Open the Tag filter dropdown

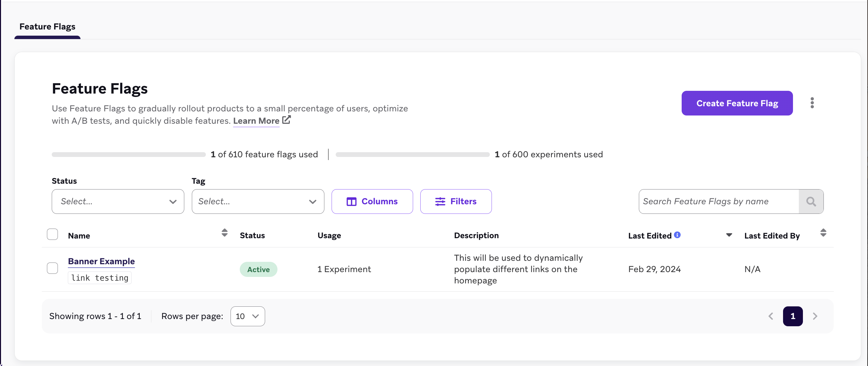[258, 202]
